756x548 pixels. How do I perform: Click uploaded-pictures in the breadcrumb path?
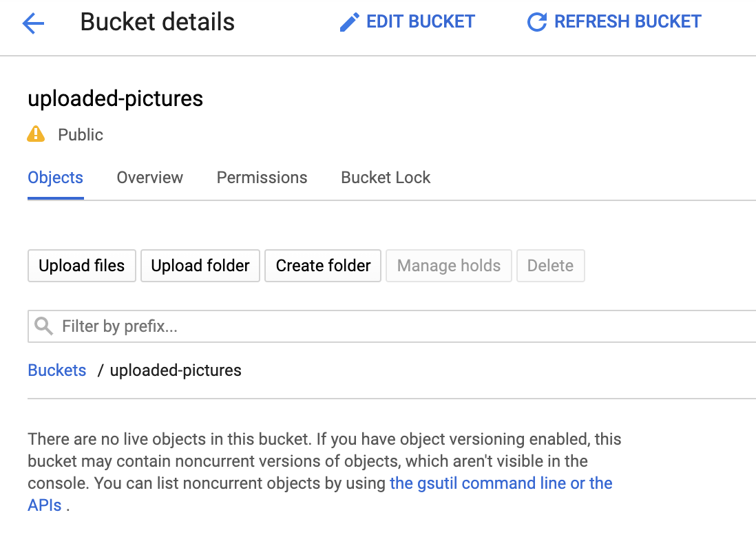(x=176, y=370)
